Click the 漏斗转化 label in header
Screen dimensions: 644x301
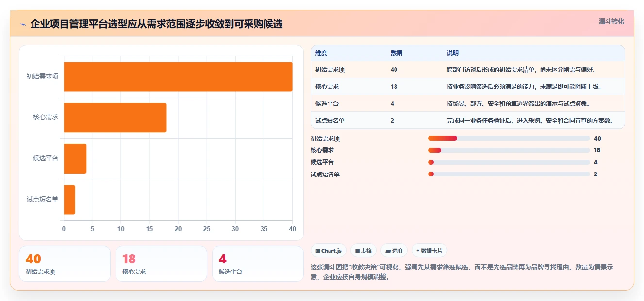click(611, 22)
